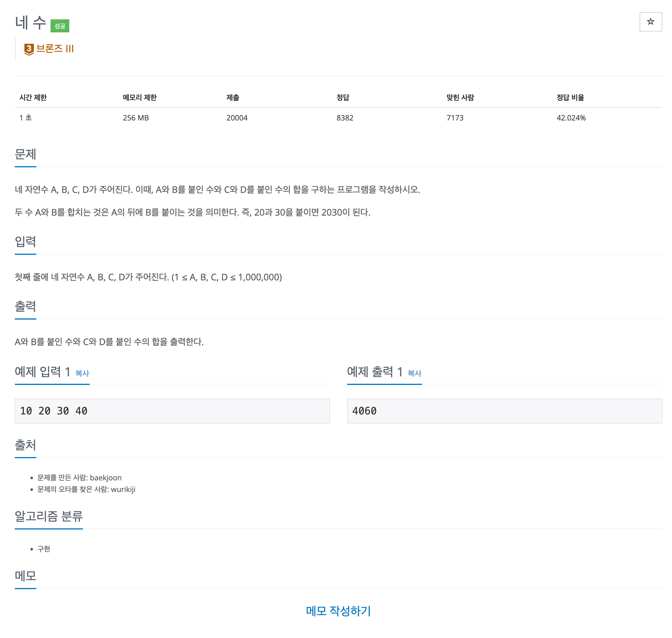This screenshot has height=638, width=672.
Task: Click the 네 수 problem title
Action: click(31, 23)
